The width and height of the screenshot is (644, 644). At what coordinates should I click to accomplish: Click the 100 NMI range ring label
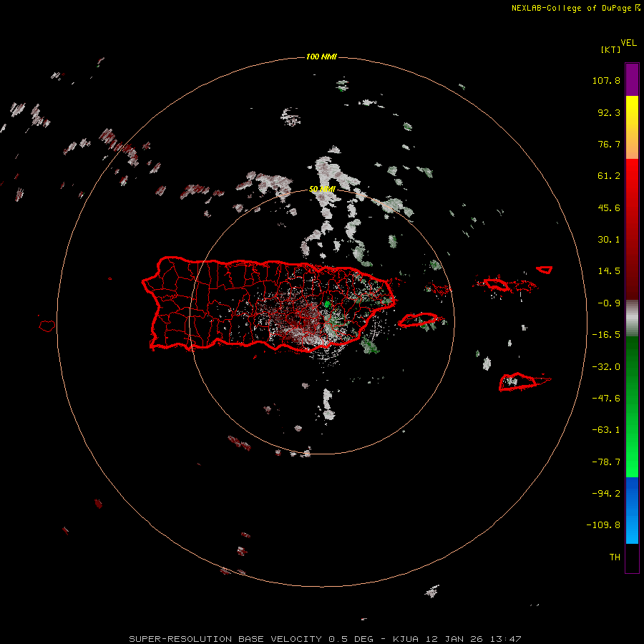coord(321,57)
